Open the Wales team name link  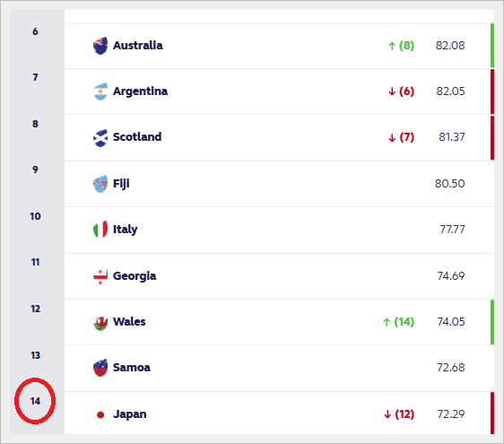(129, 321)
